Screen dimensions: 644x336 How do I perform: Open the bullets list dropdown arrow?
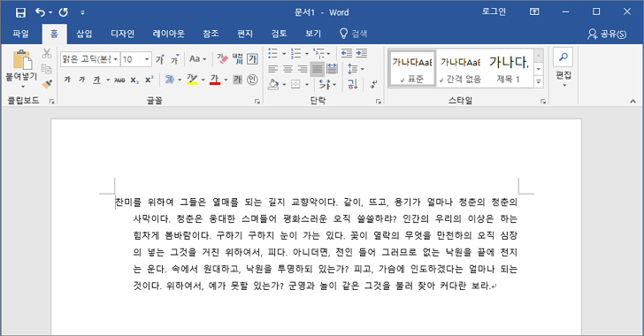pos(284,53)
